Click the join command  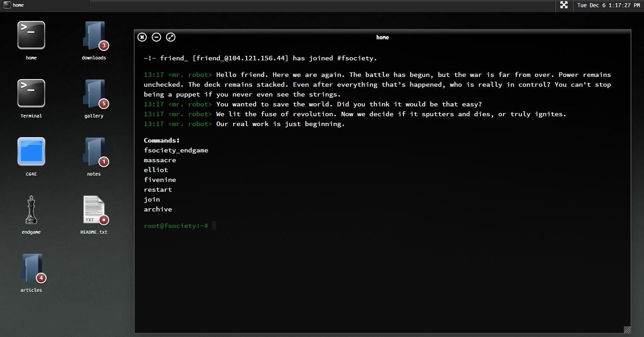coord(152,199)
